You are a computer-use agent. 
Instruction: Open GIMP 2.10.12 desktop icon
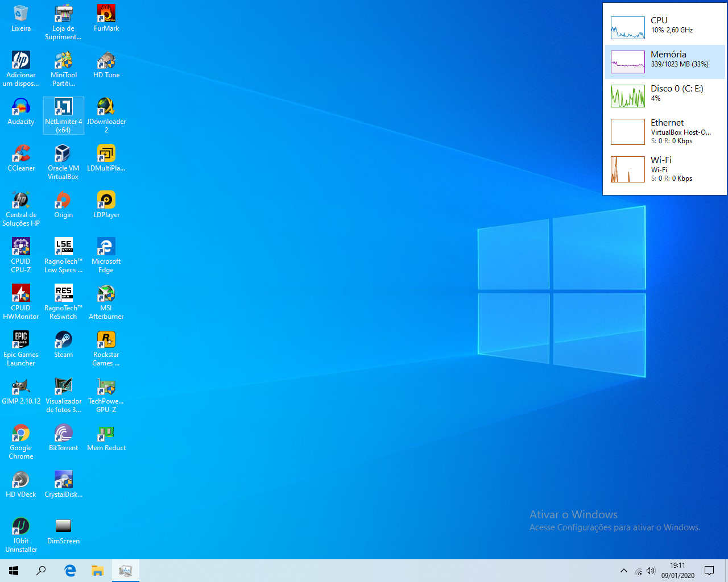[x=21, y=391]
